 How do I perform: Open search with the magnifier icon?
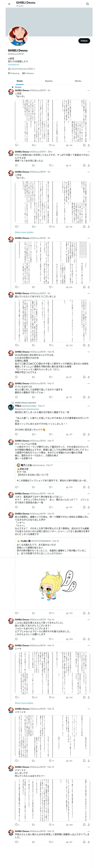coord(88,4)
